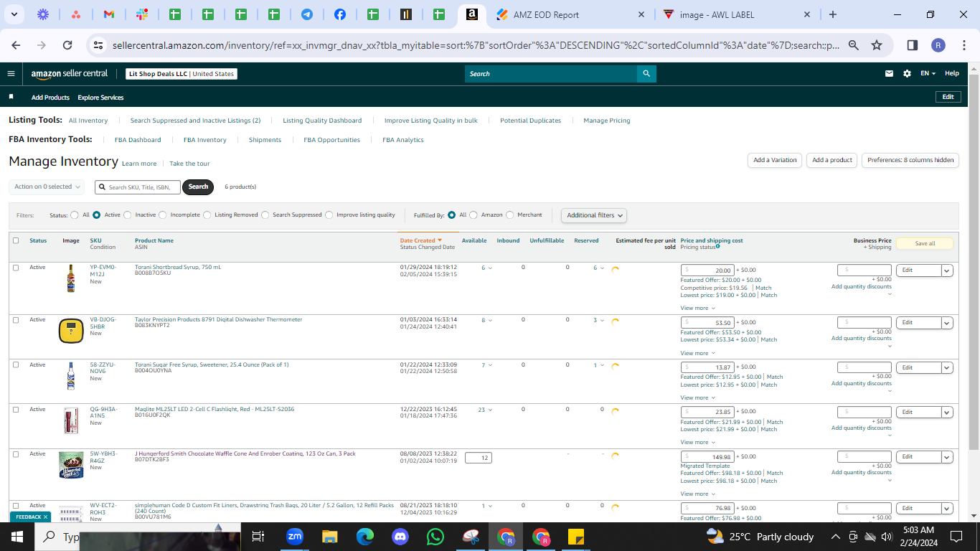The width and height of the screenshot is (980, 551).
Task: Open Sticky Notes from the taskbar
Action: 576,536
